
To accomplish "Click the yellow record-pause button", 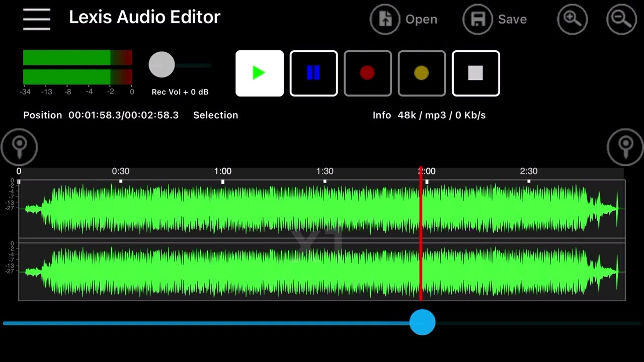I will [422, 73].
